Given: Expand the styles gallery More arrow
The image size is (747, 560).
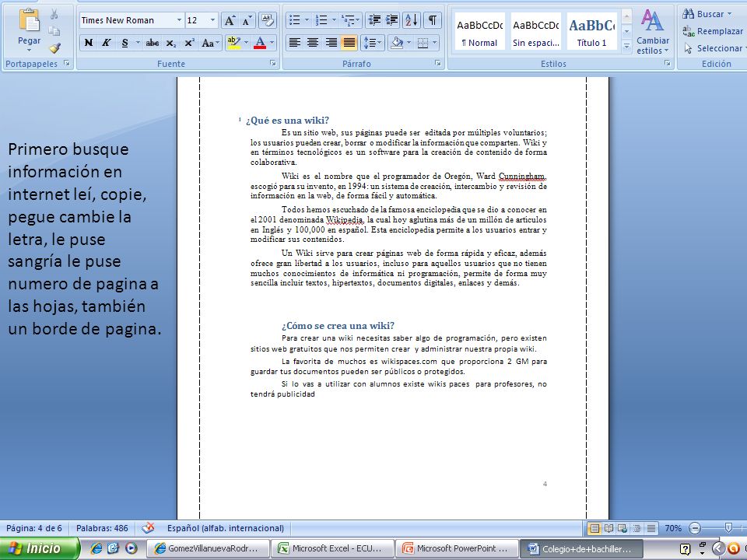Looking at the screenshot, I should [x=627, y=46].
